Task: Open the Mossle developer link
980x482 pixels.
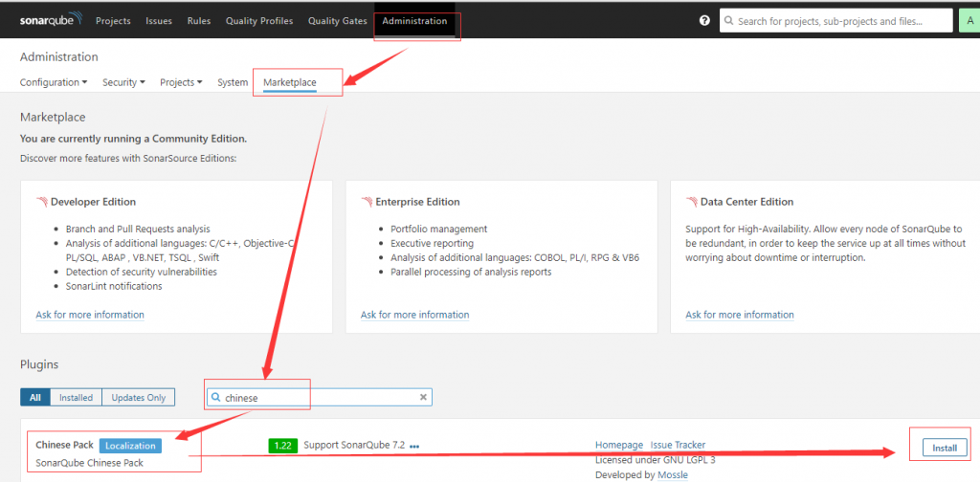Action: tap(673, 474)
